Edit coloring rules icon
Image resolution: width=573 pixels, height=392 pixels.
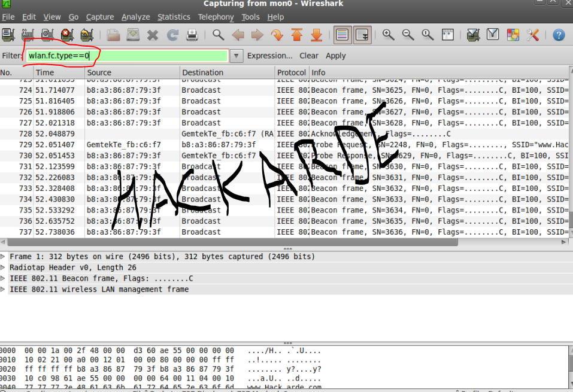(513, 35)
